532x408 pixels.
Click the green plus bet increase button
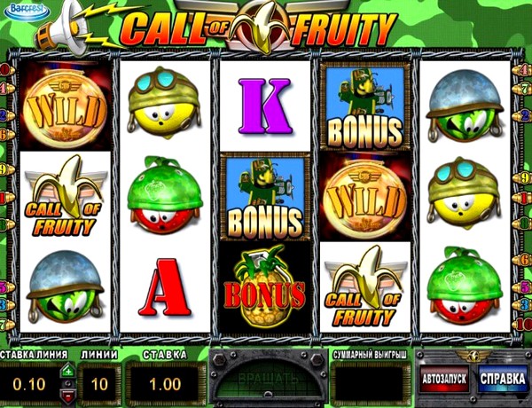pyautogui.click(x=68, y=371)
